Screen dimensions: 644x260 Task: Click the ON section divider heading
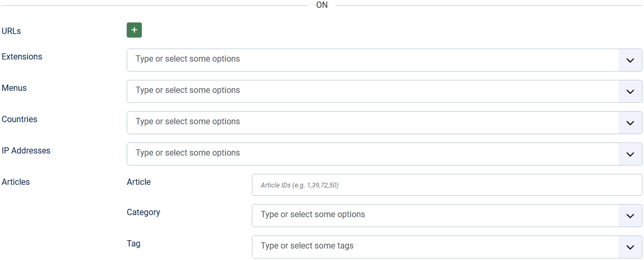click(x=322, y=5)
